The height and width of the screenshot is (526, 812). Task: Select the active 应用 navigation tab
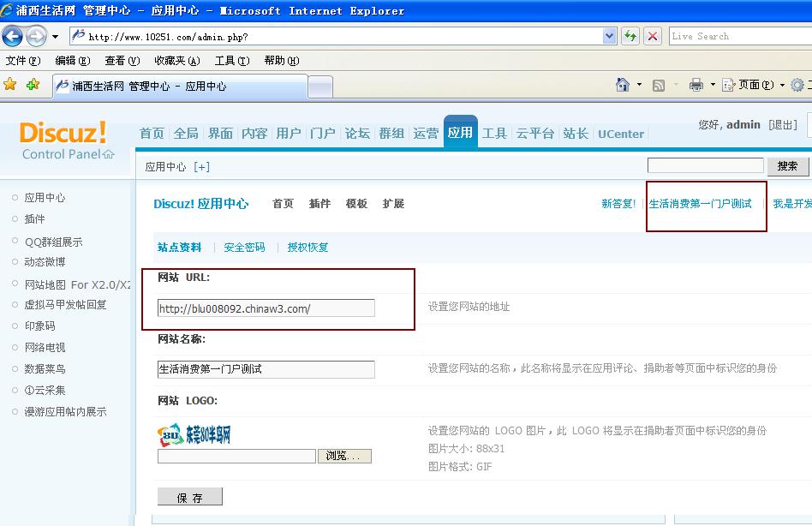pos(460,133)
